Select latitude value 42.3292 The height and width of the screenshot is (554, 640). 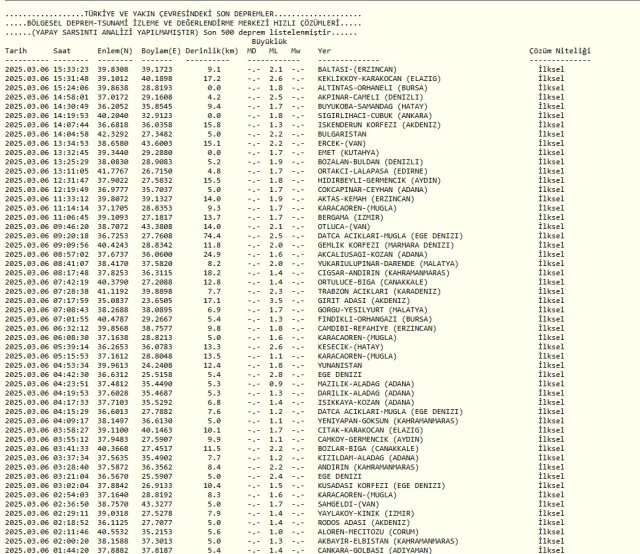(113, 134)
